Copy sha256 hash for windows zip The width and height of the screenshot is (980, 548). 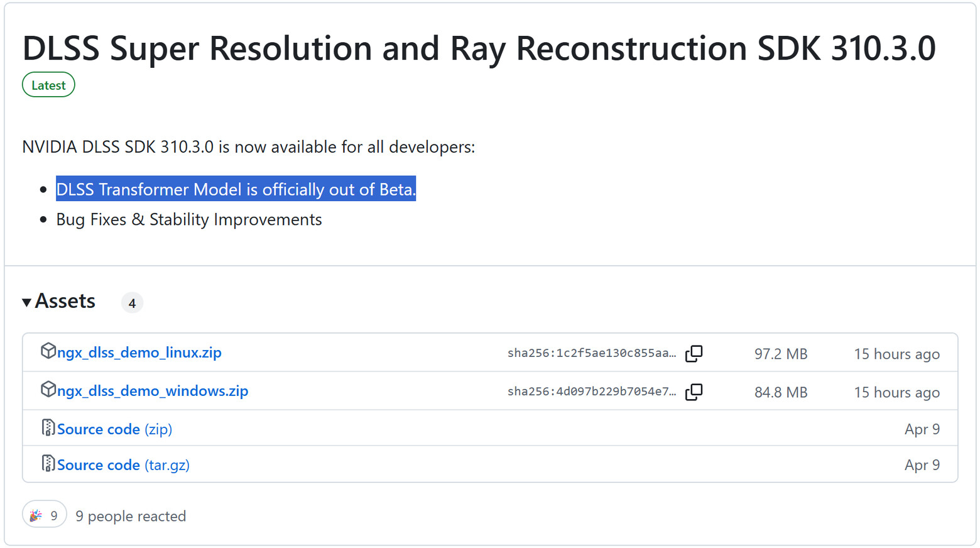[x=694, y=392]
